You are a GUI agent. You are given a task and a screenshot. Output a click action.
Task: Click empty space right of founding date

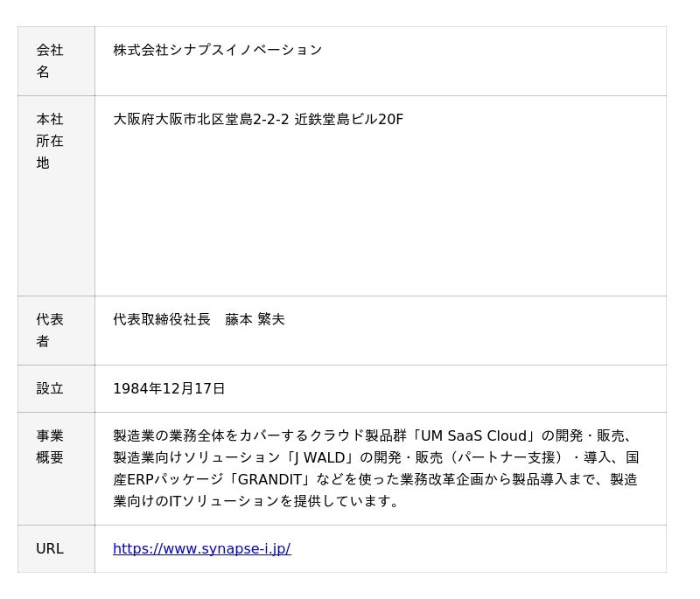(x=444, y=389)
